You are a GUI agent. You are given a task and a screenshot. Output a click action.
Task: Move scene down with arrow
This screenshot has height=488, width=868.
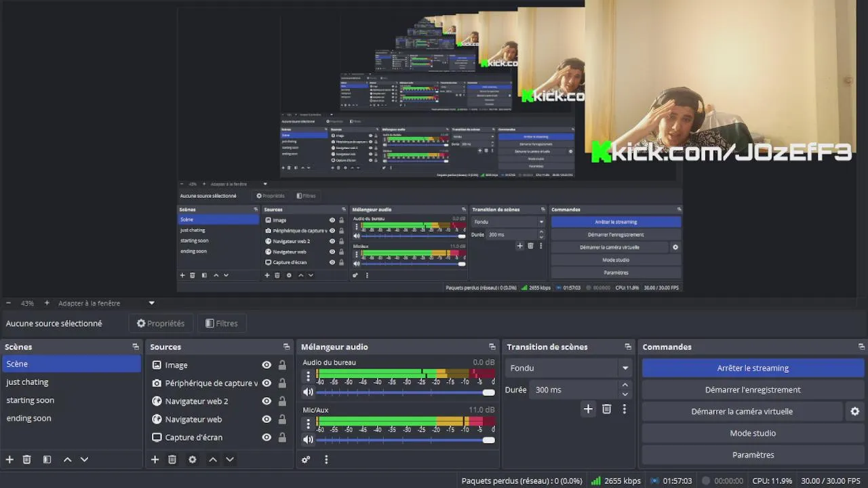(x=84, y=460)
